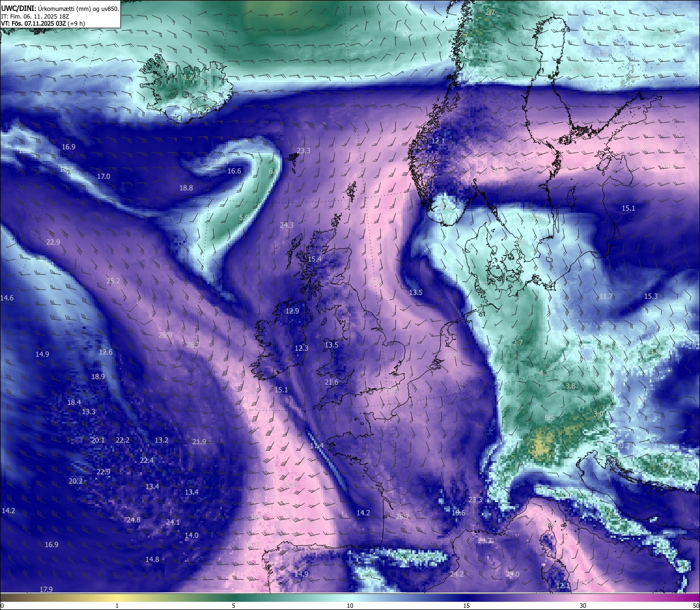Image resolution: width=700 pixels, height=610 pixels.
Task: Click the 17.0 value south of Iceland
Action: [x=103, y=177]
